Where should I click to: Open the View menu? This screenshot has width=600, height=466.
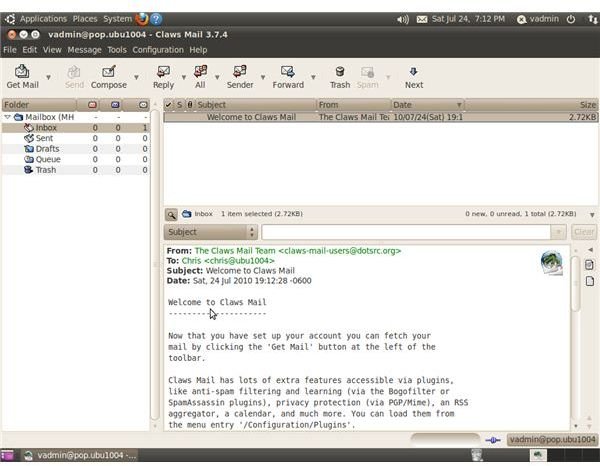(52, 50)
